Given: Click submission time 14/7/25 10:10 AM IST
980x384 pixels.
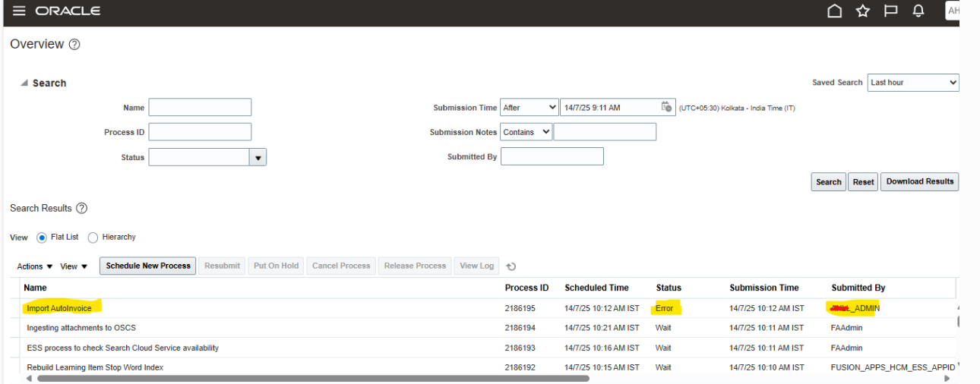Looking at the screenshot, I should pos(767,367).
